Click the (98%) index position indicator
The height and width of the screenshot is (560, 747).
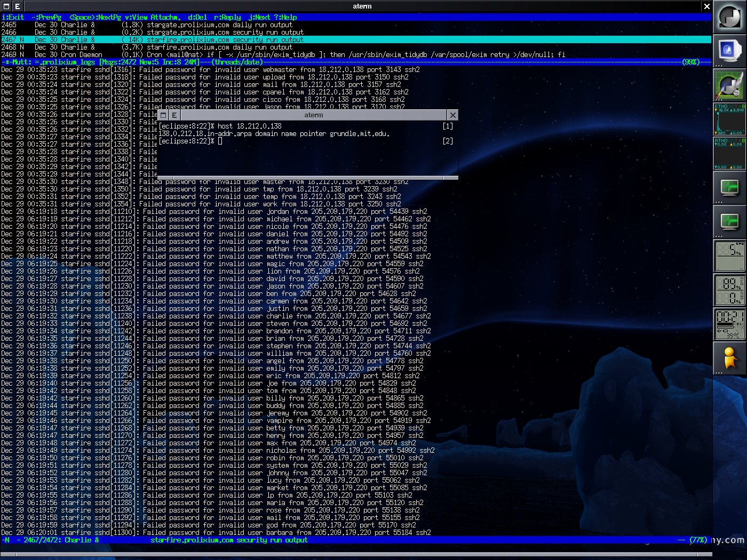[x=691, y=62]
